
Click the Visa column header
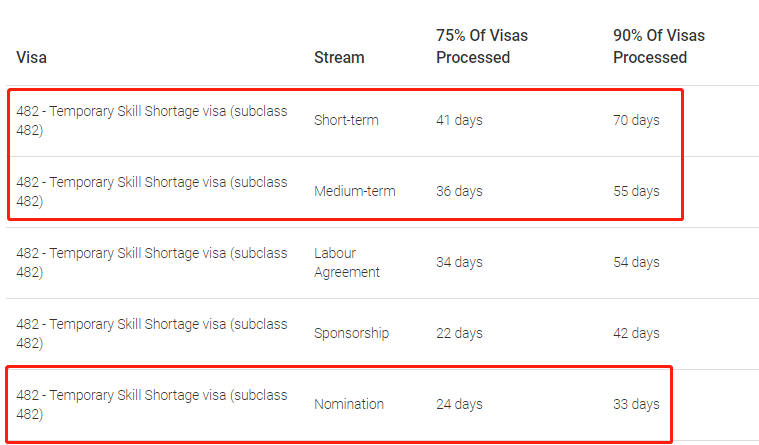[x=31, y=58]
